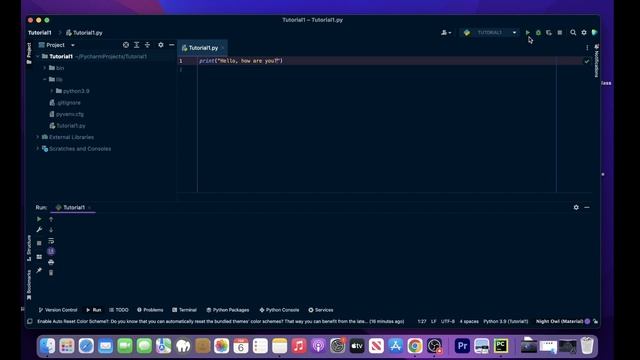Select opened file locate icon in Project panel
This screenshot has height=360, width=640.
tap(126, 45)
